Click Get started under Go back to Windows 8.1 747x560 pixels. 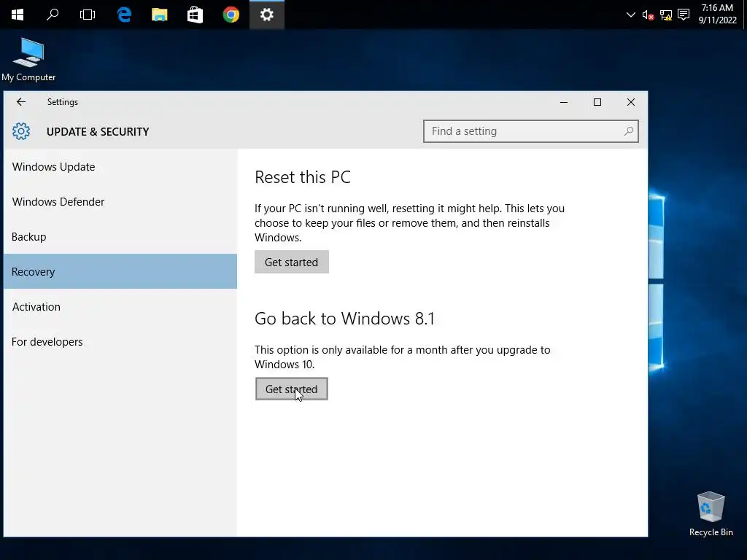pyautogui.click(x=292, y=389)
